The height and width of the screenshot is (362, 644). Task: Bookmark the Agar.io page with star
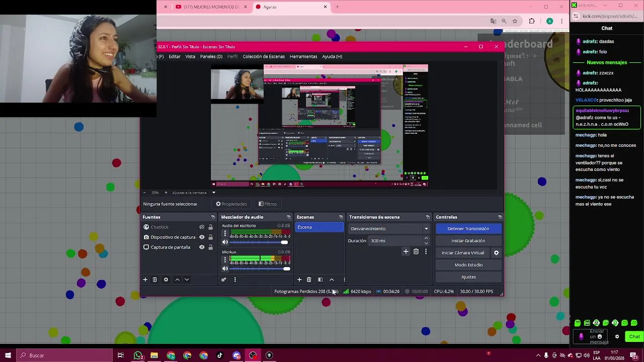pyautogui.click(x=515, y=21)
